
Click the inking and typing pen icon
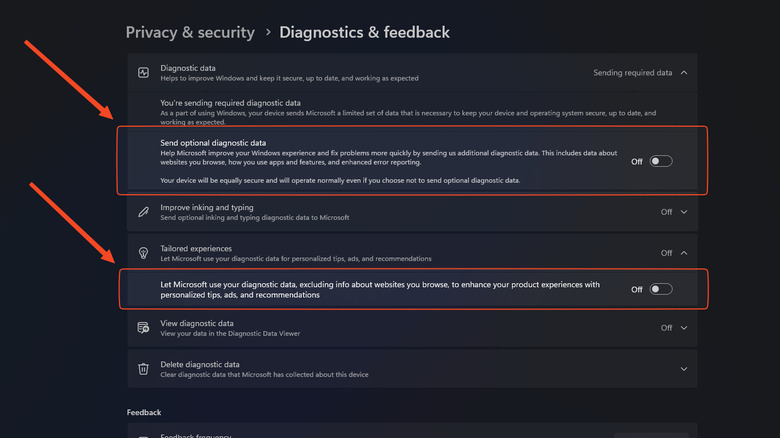point(143,212)
